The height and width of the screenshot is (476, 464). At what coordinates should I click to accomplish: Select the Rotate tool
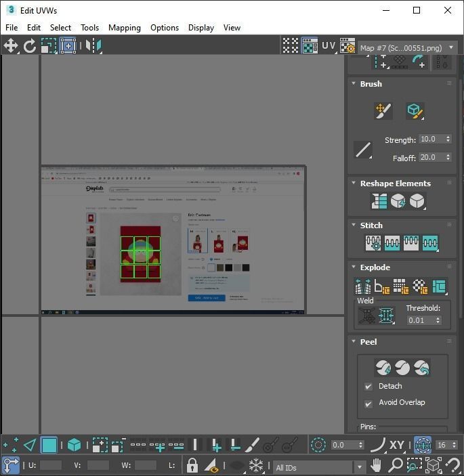30,46
